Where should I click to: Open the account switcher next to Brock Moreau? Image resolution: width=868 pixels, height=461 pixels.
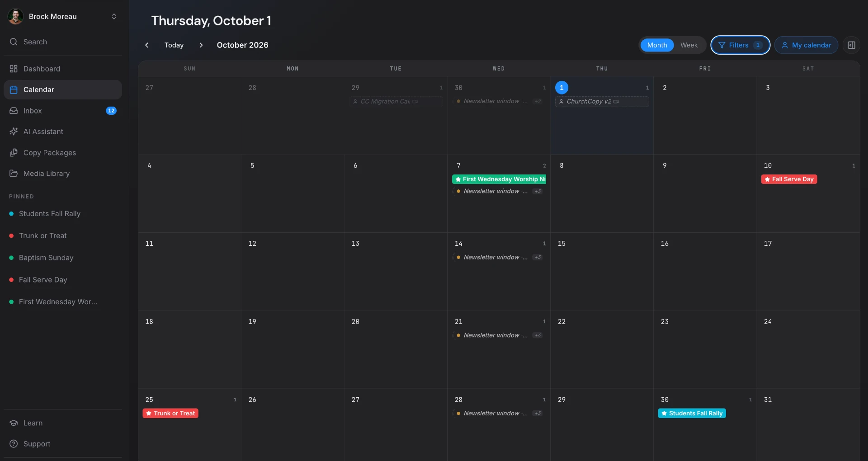click(114, 16)
